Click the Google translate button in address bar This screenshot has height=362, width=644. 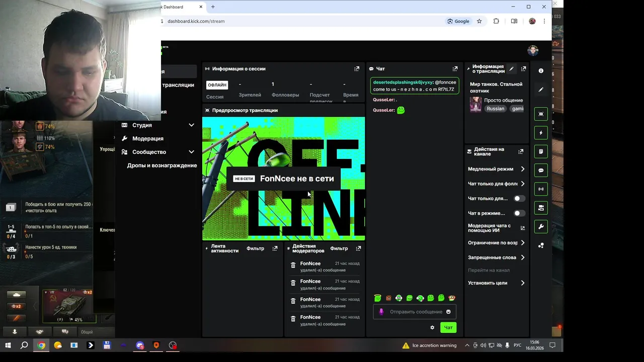pos(458,21)
